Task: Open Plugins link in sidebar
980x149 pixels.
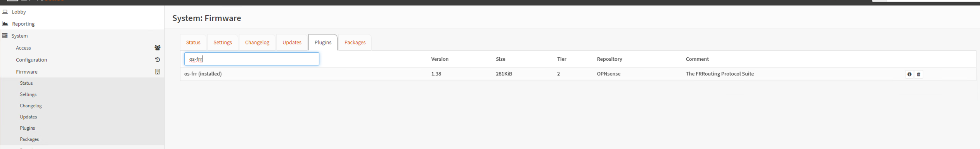Action: pos(28,128)
